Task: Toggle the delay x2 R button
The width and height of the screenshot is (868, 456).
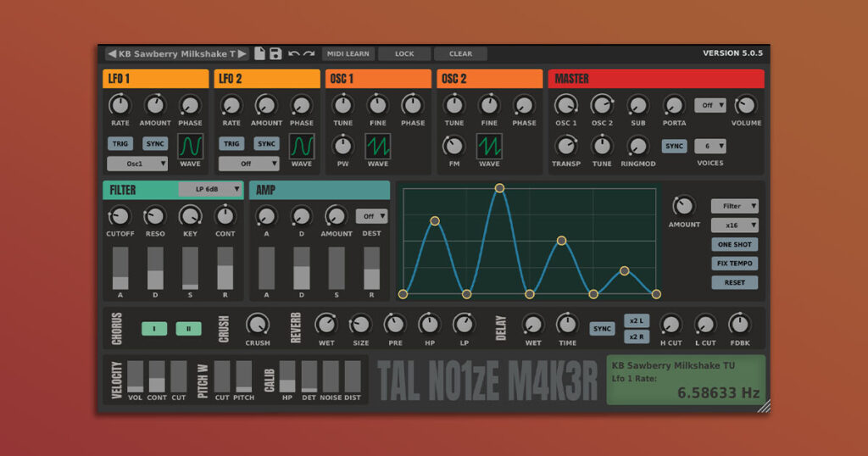Action: (x=637, y=336)
